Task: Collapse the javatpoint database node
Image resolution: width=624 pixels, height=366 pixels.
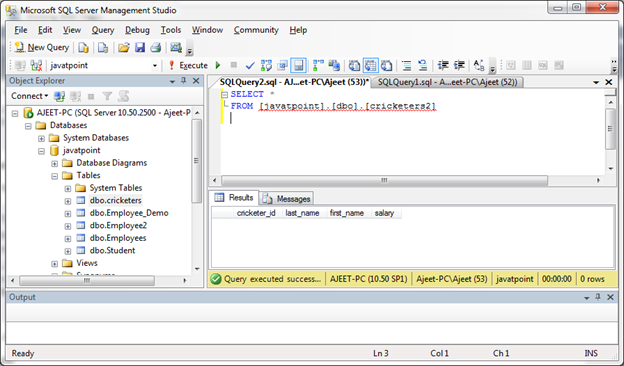Action: (41, 152)
